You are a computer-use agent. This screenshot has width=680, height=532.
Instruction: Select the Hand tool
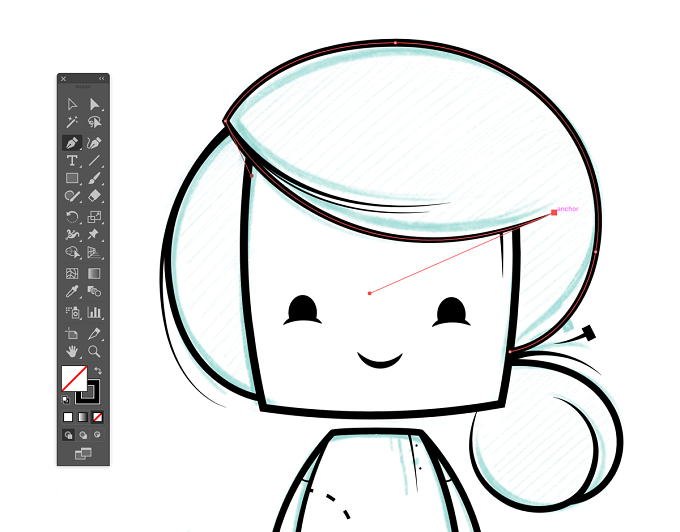click(72, 351)
